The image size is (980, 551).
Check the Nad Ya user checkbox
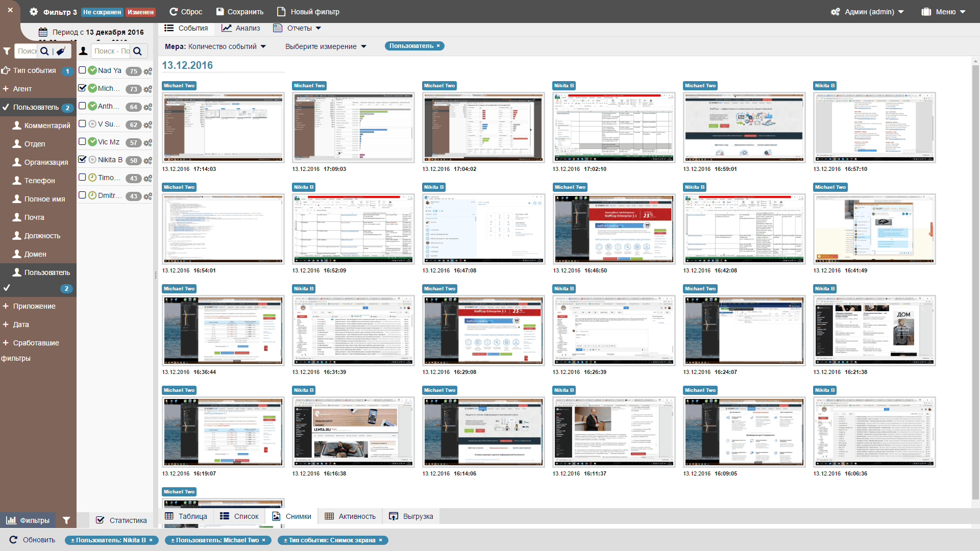(x=82, y=70)
